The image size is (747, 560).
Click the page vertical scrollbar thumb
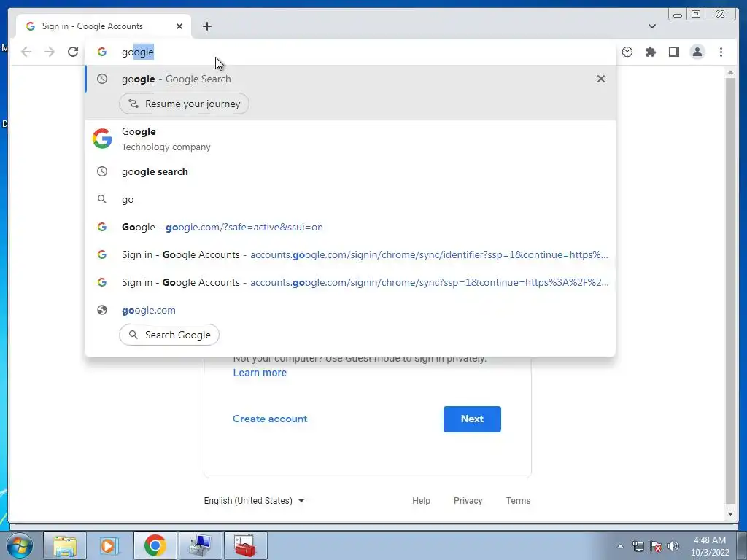pos(730,290)
